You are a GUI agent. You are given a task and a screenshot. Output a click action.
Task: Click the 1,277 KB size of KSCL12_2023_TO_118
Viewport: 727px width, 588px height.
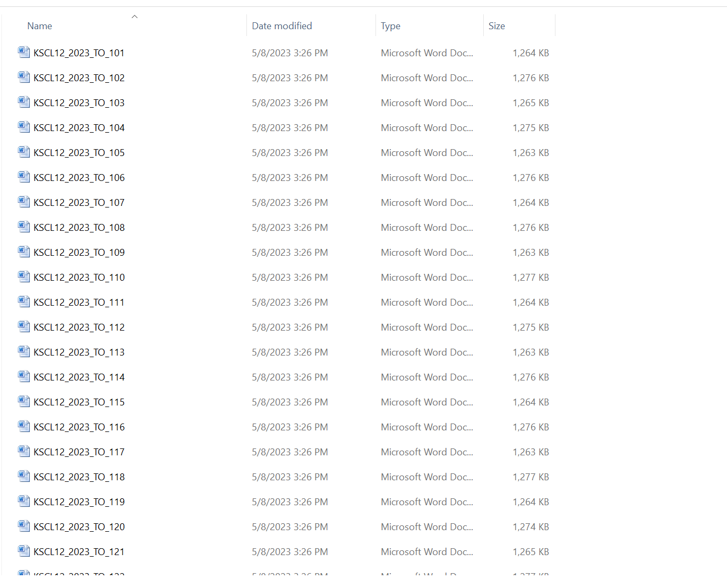coord(531,477)
